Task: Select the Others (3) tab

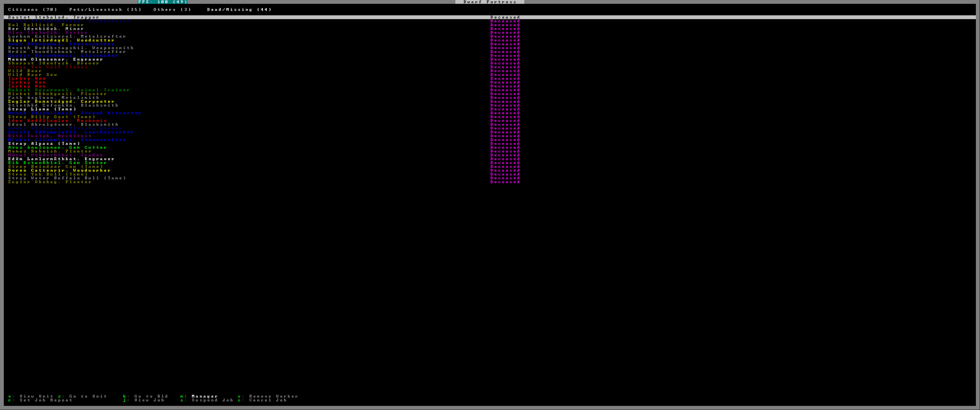Action: pos(172,9)
